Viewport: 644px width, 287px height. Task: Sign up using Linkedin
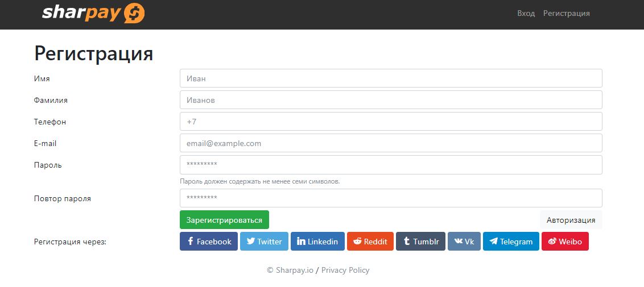[x=317, y=242]
